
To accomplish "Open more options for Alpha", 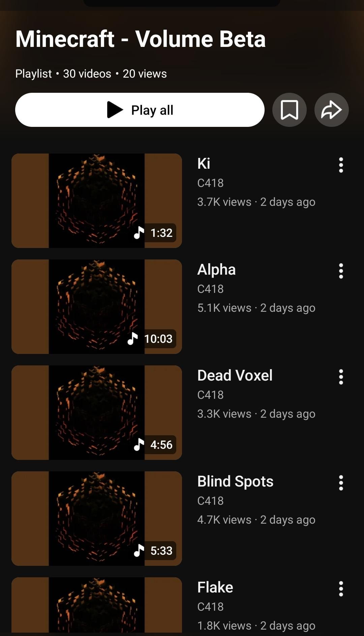I will coord(341,271).
